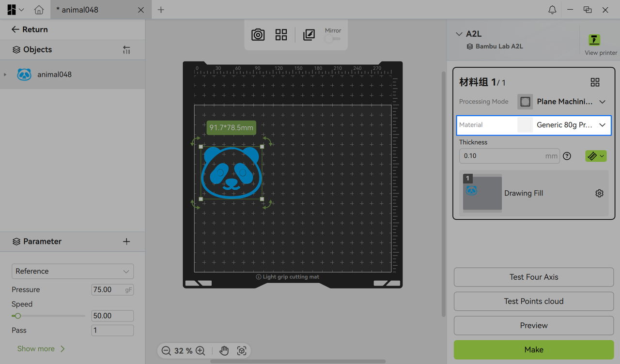Add a new tab with plus icon

[161, 10]
